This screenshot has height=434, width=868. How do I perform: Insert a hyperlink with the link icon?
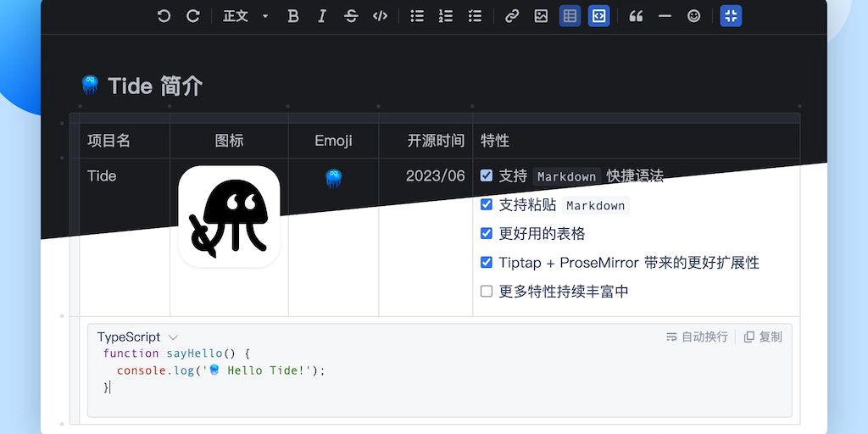(x=512, y=16)
